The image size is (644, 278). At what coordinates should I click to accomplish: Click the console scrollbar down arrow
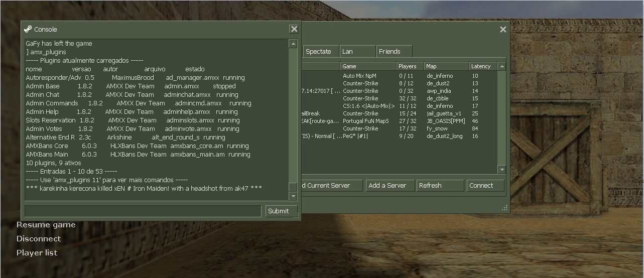[x=293, y=197]
